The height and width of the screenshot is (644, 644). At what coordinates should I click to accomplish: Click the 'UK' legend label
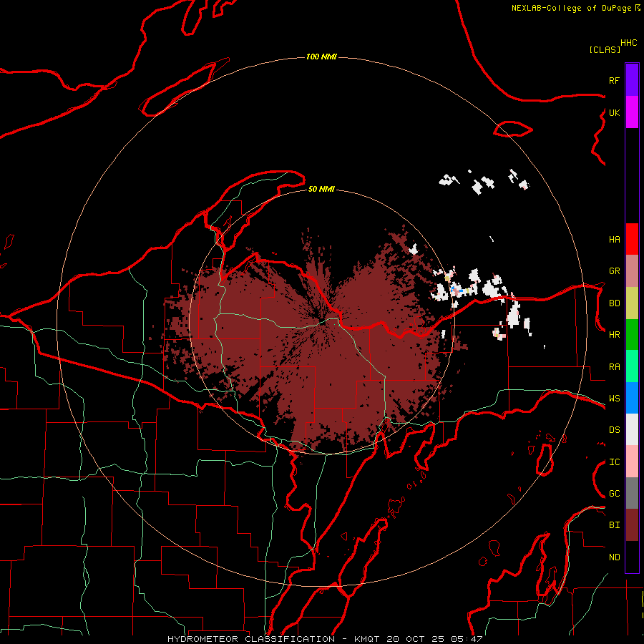pyautogui.click(x=614, y=112)
